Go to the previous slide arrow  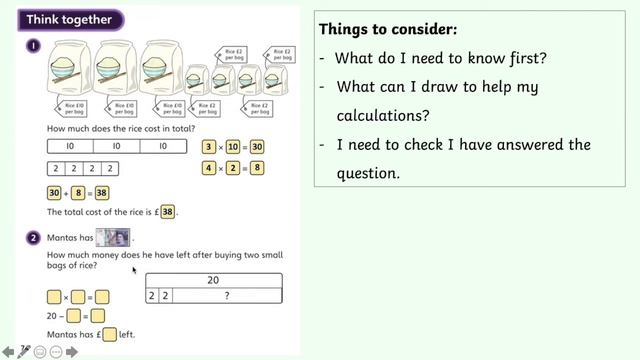tap(8, 352)
